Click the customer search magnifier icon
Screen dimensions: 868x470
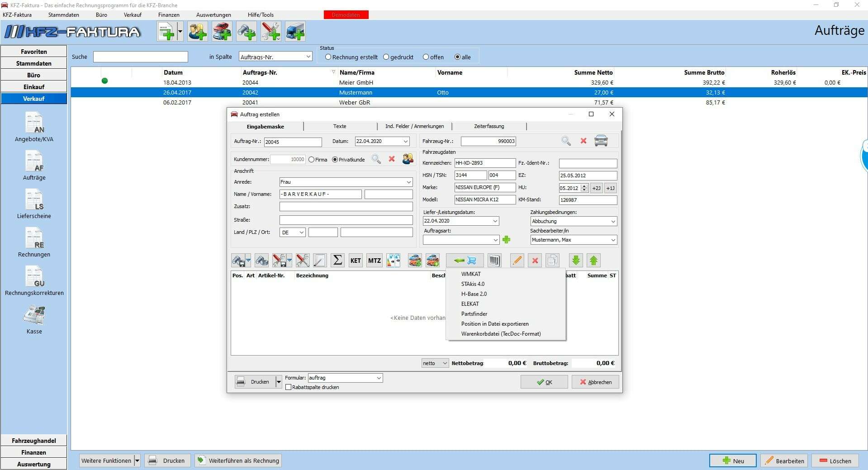tap(376, 159)
